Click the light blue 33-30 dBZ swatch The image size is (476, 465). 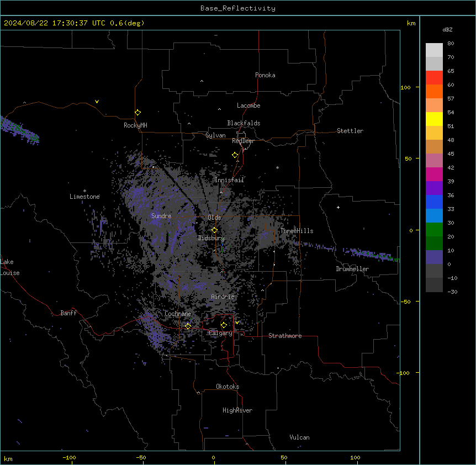coord(434,216)
